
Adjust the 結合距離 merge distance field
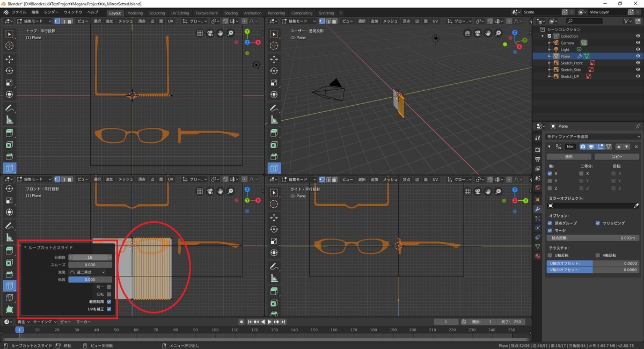point(592,238)
